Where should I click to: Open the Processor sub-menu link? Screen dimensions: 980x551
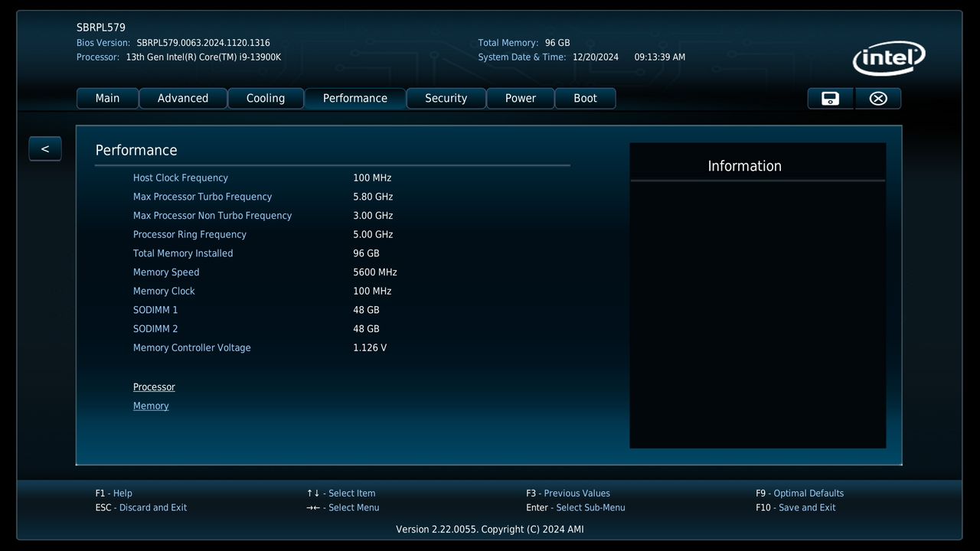(154, 387)
